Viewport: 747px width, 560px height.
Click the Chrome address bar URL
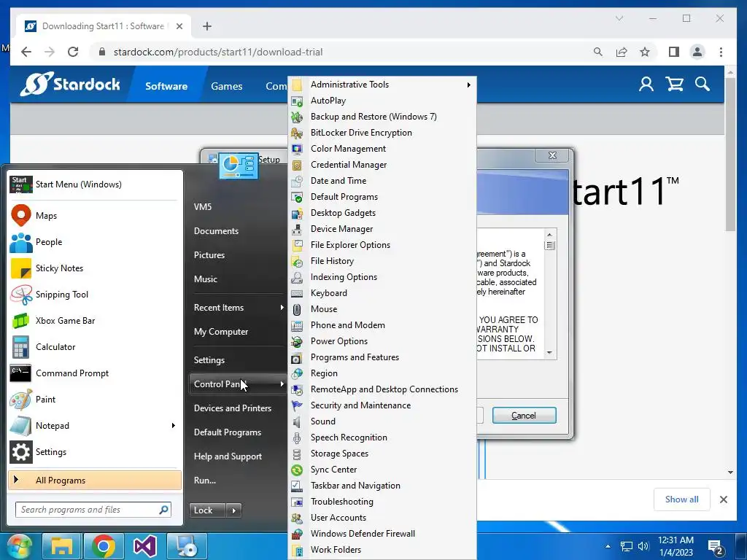[218, 52]
